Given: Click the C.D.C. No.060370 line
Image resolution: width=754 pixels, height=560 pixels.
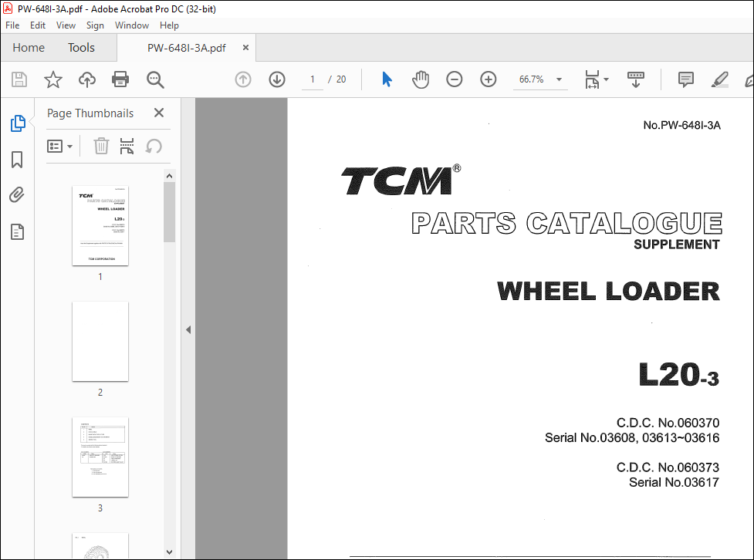Looking at the screenshot, I should pos(668,423).
